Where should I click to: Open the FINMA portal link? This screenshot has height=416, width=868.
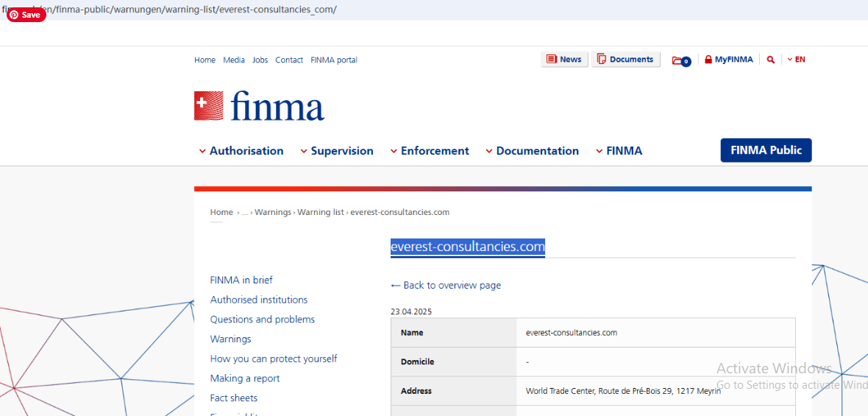tap(334, 60)
